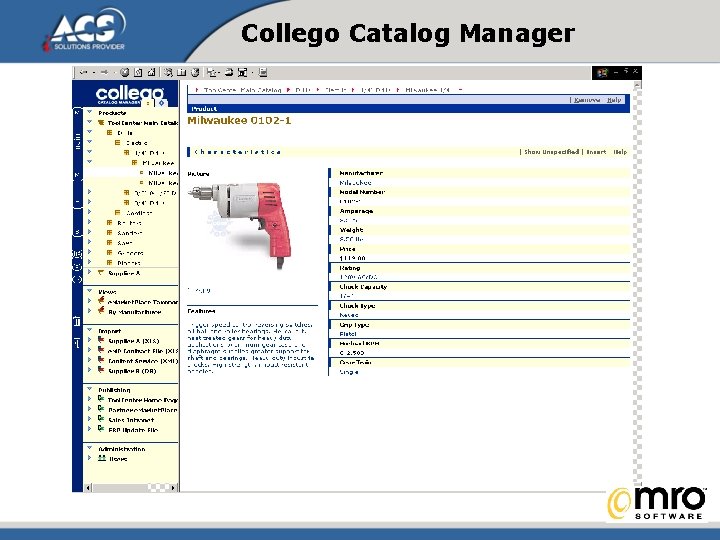Select Supplier B (DB) import

(132, 371)
